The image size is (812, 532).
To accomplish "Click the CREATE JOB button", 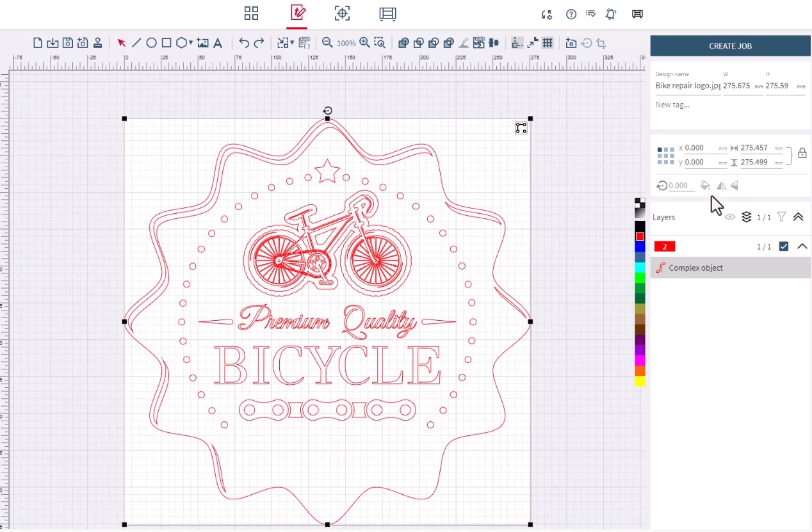I will coord(730,46).
